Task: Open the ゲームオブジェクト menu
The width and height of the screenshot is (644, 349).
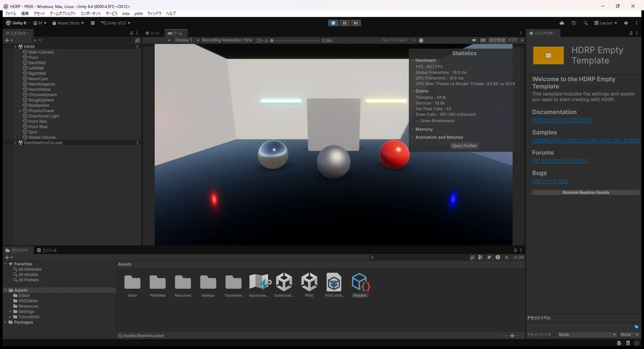Action: pyautogui.click(x=63, y=14)
